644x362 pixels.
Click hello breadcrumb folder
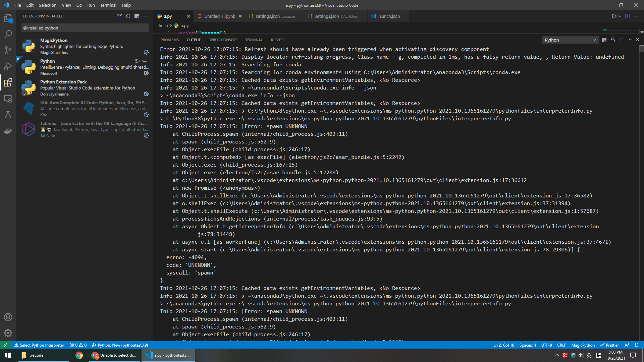163,25
